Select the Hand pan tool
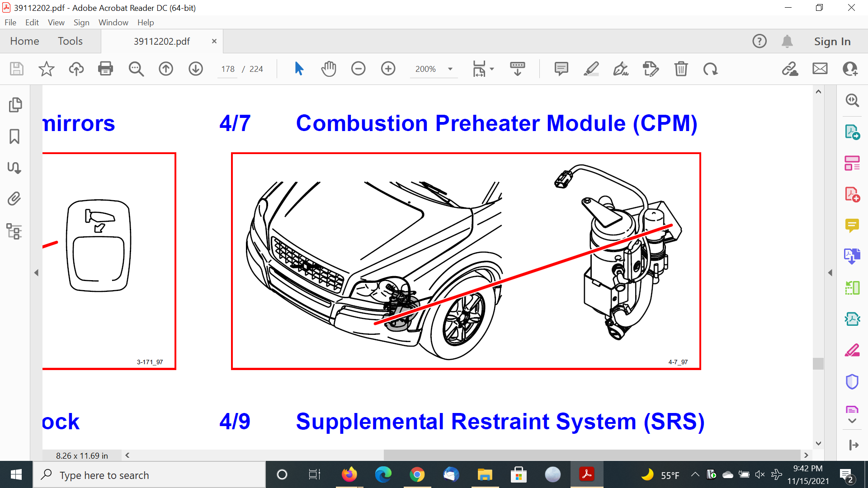868x488 pixels. pyautogui.click(x=329, y=69)
